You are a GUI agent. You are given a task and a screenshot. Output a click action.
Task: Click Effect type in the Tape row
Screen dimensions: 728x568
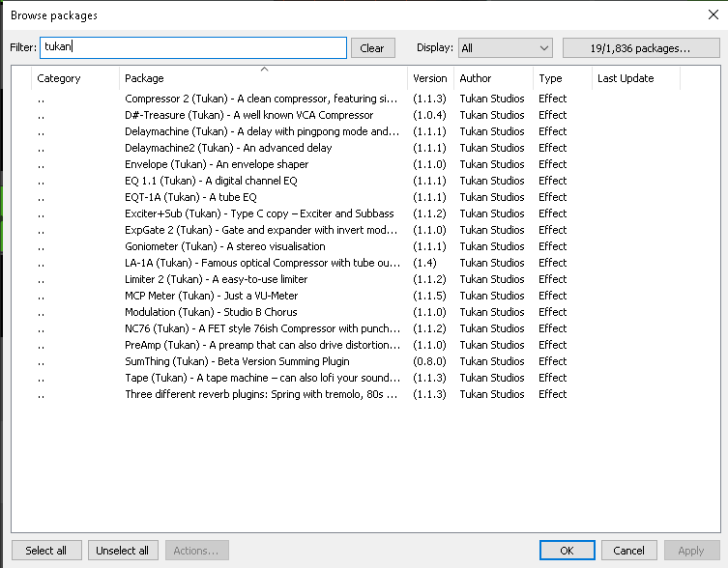pyautogui.click(x=552, y=378)
